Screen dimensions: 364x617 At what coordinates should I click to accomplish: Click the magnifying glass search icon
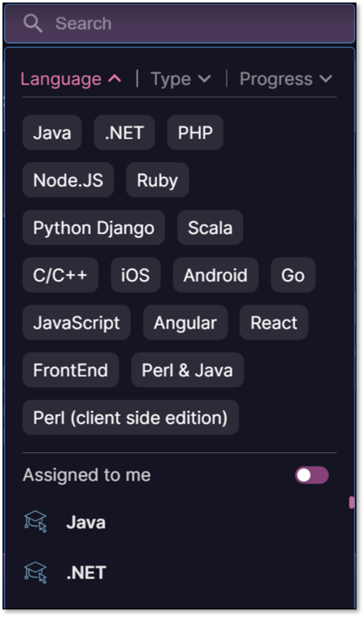pos(33,24)
